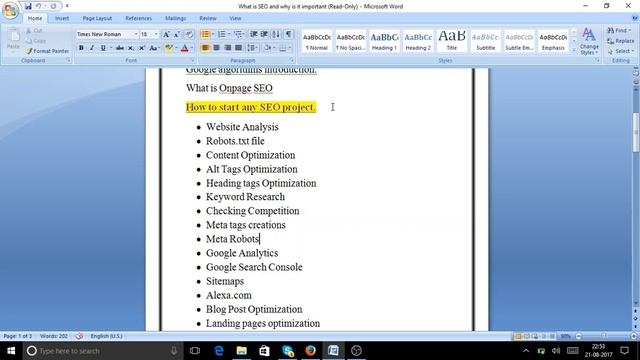
Task: Apply the No Spacing style
Action: [x=350, y=41]
